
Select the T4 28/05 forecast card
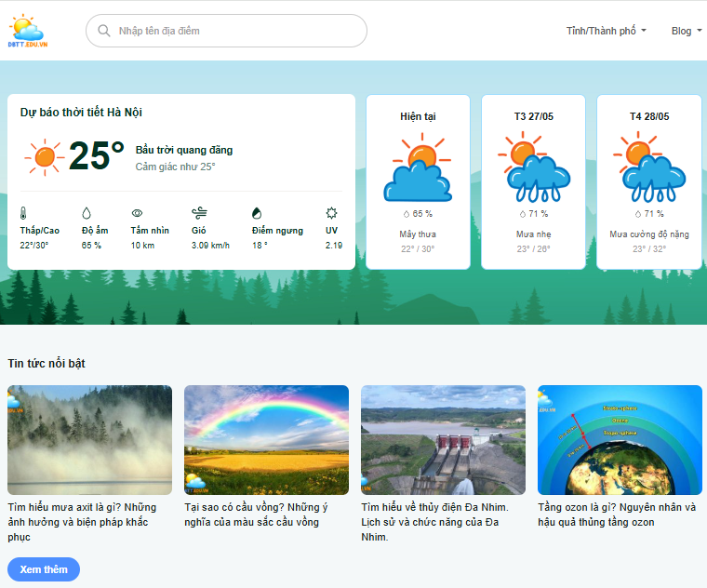pyautogui.click(x=648, y=181)
